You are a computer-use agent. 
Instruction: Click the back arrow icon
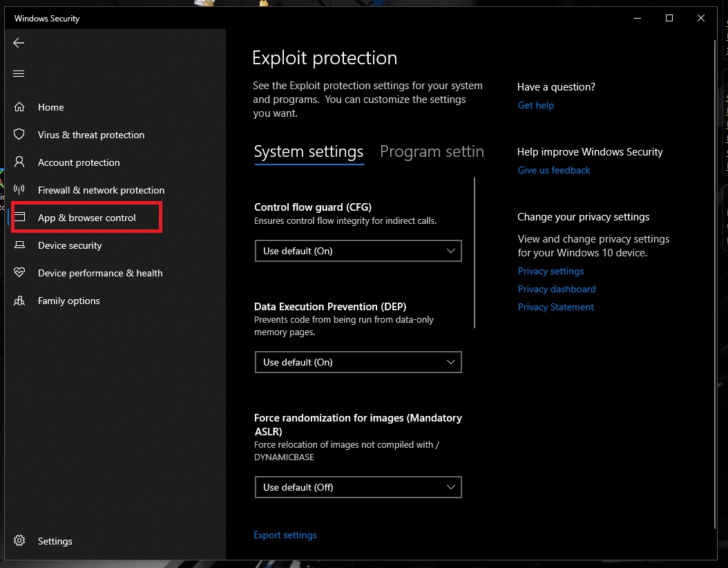point(19,43)
